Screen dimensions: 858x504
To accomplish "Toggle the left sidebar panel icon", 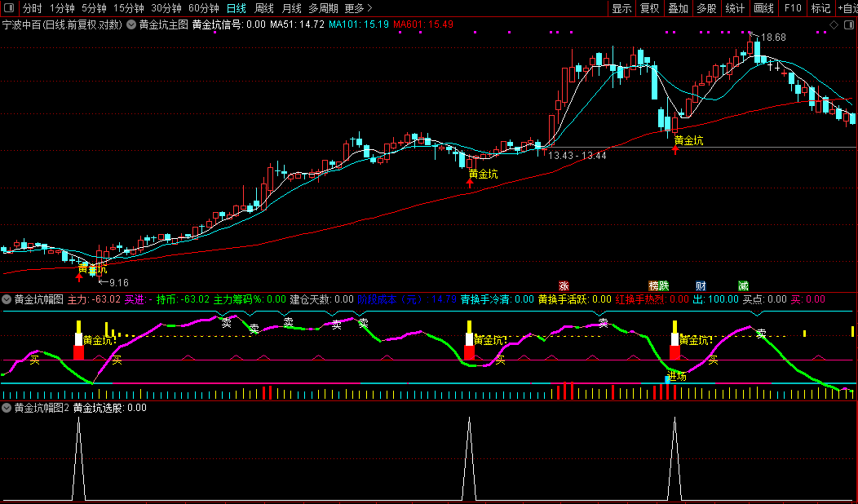I will tap(9, 8).
